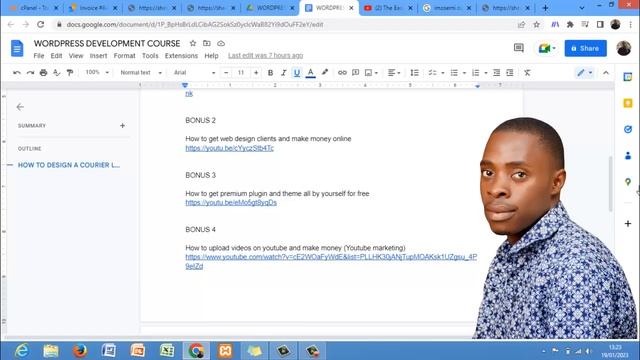Screen dimensions: 640x360
Task: Toggle bold formatting
Action: point(270,73)
